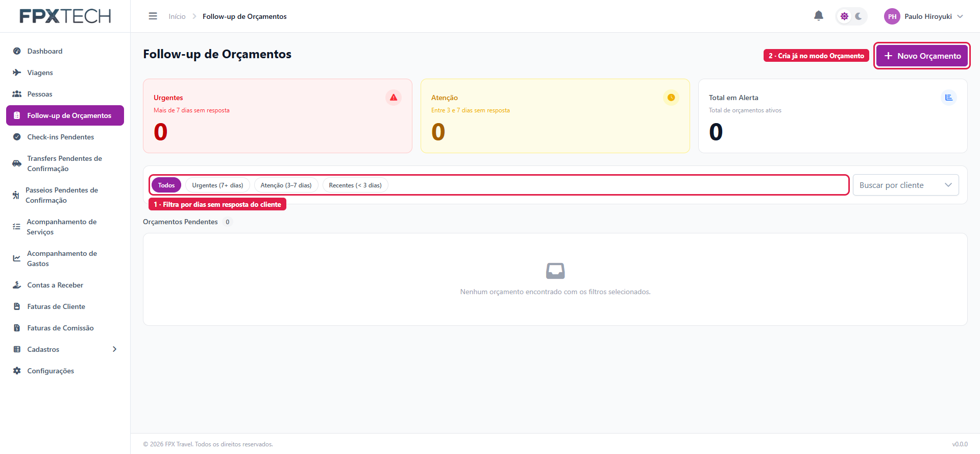Click the Faturas de Comissão invoice icon
980x454 pixels.
[17, 328]
